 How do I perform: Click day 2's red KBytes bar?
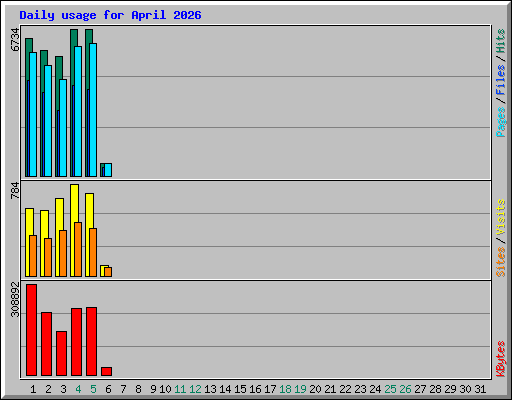click(x=47, y=344)
